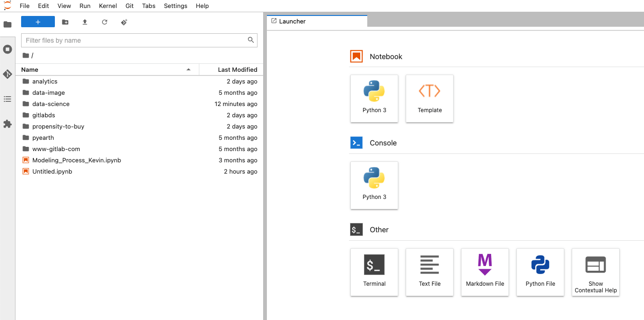Create a new Python File
Image resolution: width=644 pixels, height=320 pixels.
click(540, 272)
